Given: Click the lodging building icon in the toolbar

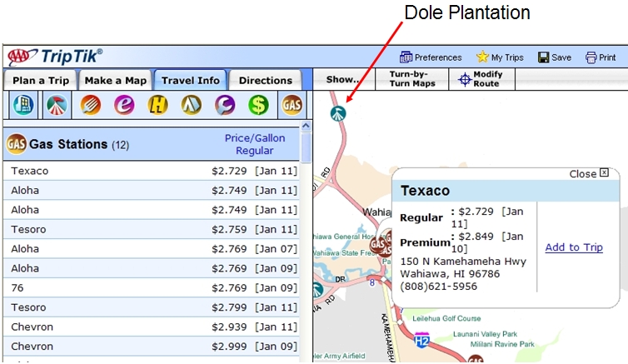Looking at the screenshot, I should pyautogui.click(x=23, y=105).
